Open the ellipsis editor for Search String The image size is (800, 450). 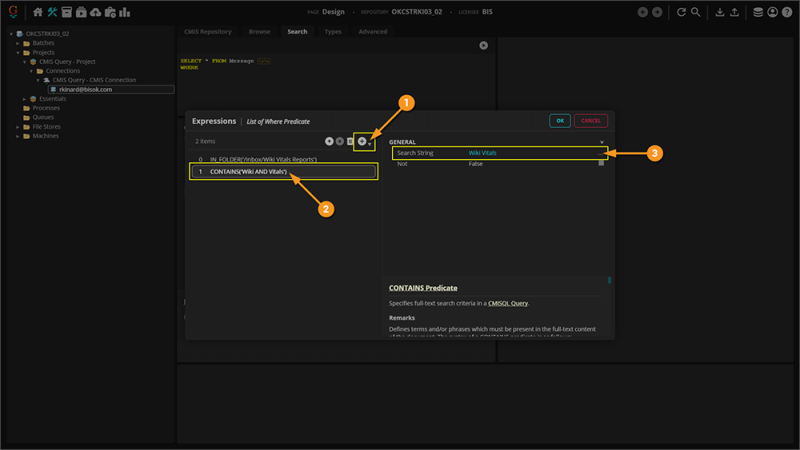[601, 153]
